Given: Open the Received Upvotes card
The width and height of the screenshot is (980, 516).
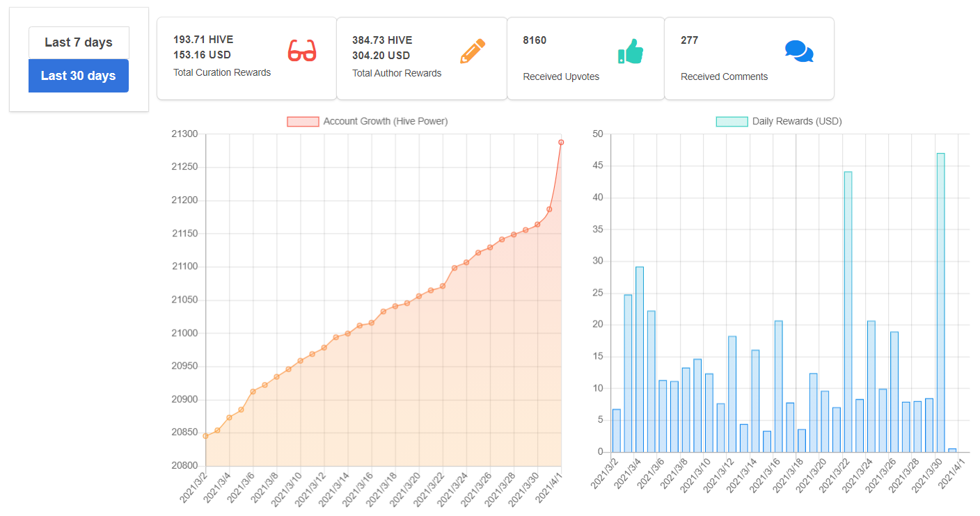Looking at the screenshot, I should point(586,58).
